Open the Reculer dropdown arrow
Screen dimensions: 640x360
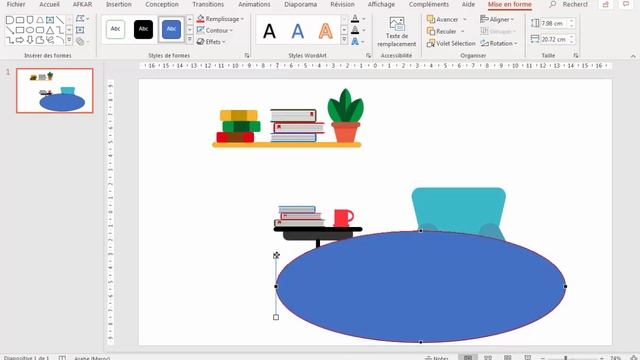pos(462,31)
